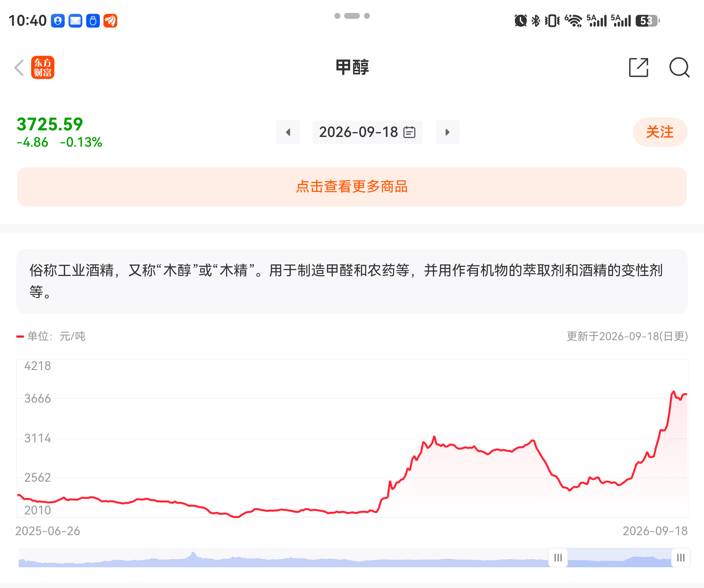
Task: Tap the orange app icon in status bar
Action: (x=110, y=21)
